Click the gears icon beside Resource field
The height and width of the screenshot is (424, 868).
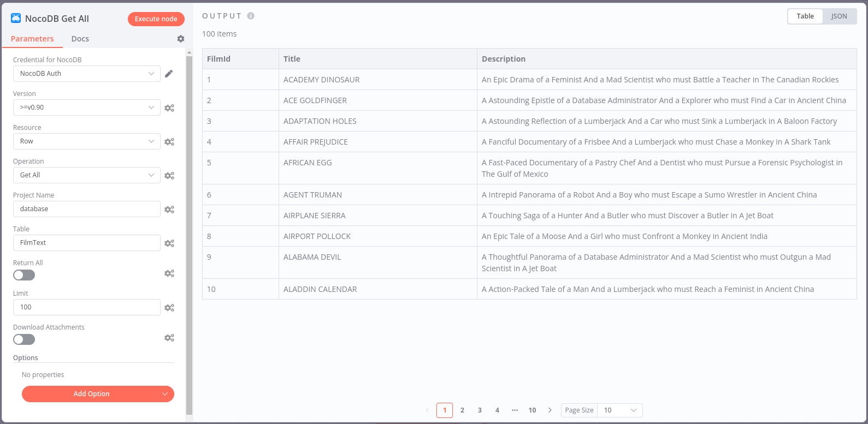(169, 142)
